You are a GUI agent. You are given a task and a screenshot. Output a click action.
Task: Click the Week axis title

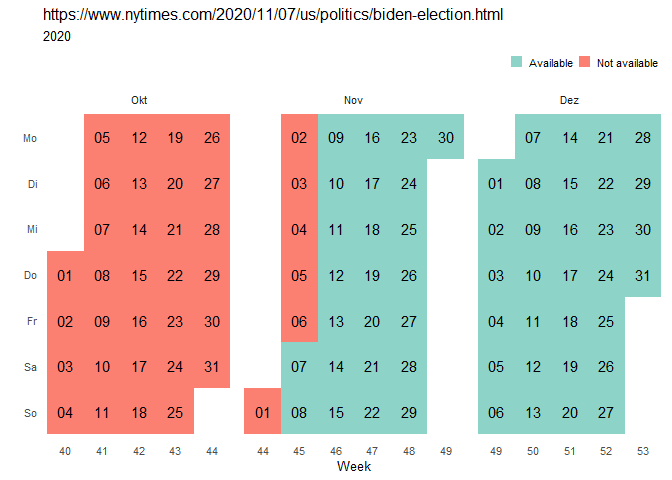[354, 467]
